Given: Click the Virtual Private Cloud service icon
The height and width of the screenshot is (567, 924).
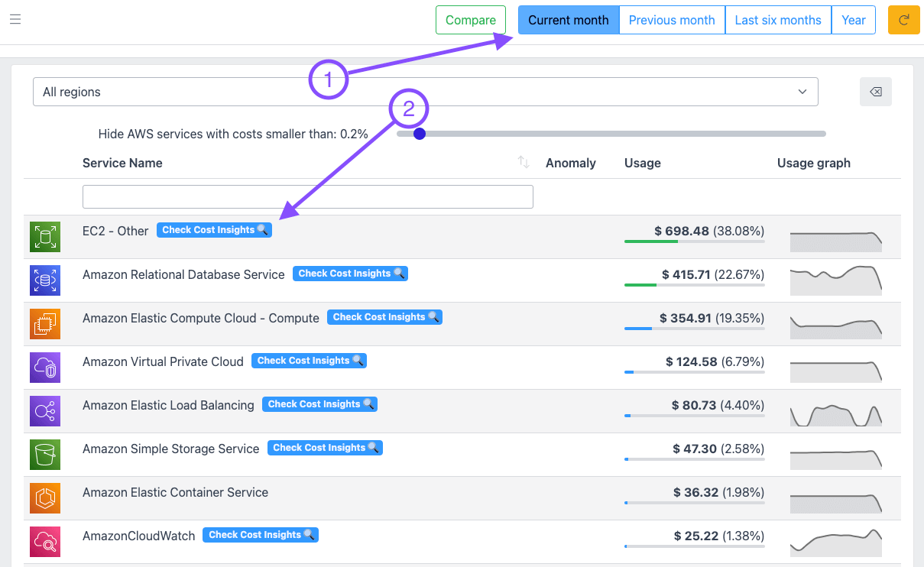Looking at the screenshot, I should tap(45, 368).
